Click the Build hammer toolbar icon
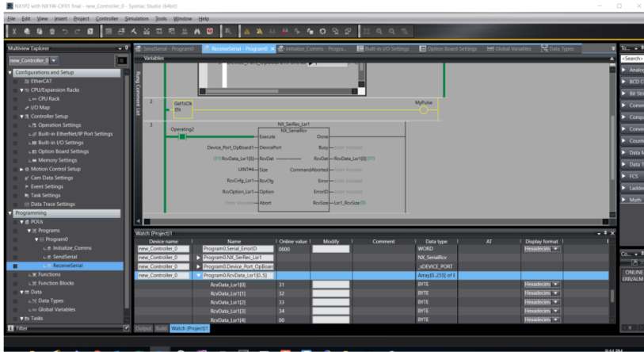The width and height of the screenshot is (644, 352). [x=134, y=31]
